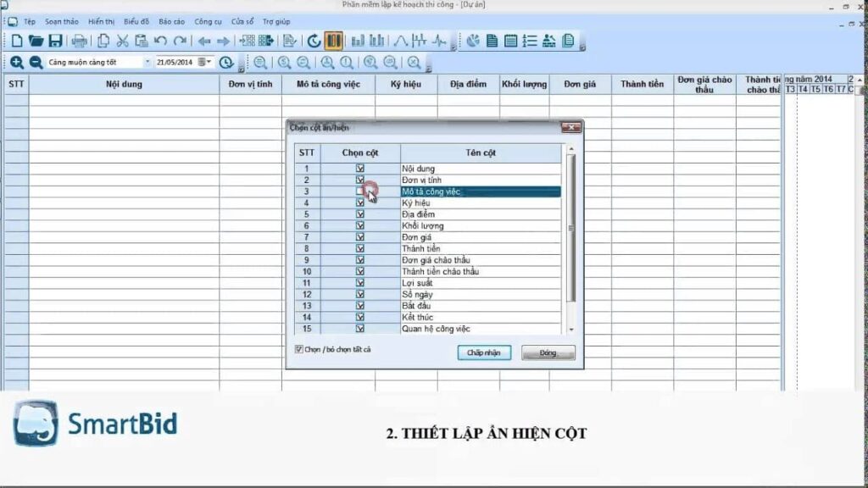Open the Biểu đồ menu
This screenshot has height=488, width=868.
(x=136, y=21)
